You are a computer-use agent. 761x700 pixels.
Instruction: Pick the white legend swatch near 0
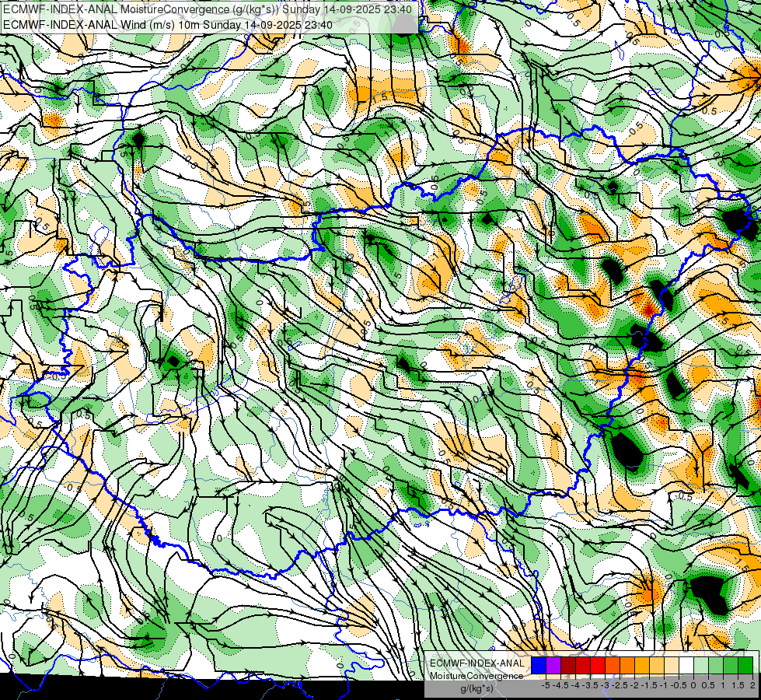point(686,665)
